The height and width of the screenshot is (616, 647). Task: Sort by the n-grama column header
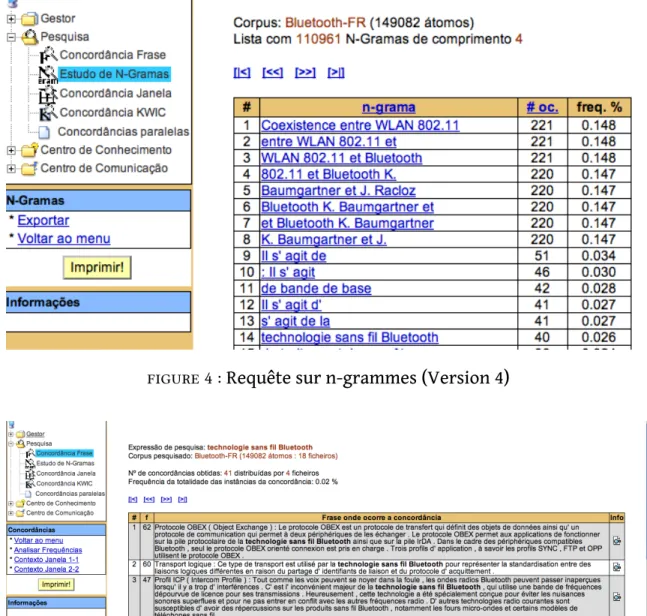[x=389, y=108]
